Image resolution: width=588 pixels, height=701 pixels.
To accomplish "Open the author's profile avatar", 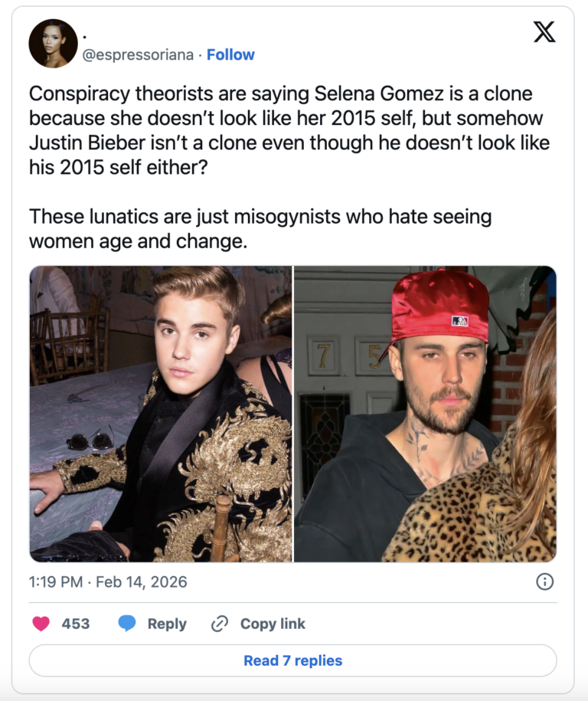I will pos(53,44).
